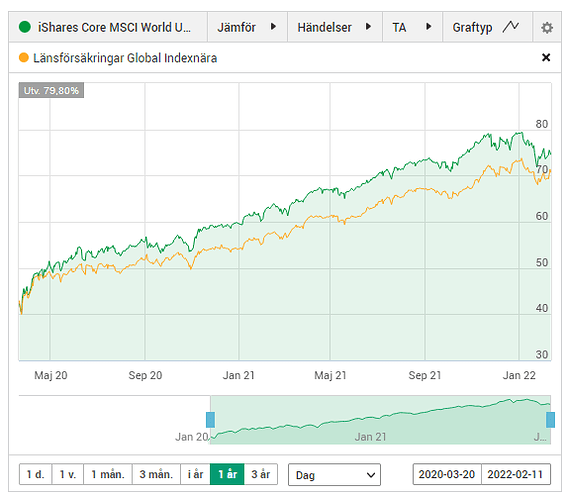The image size is (567, 500).
Task: Click the orange Länsförsäkringar series dot
Action: click(x=24, y=57)
